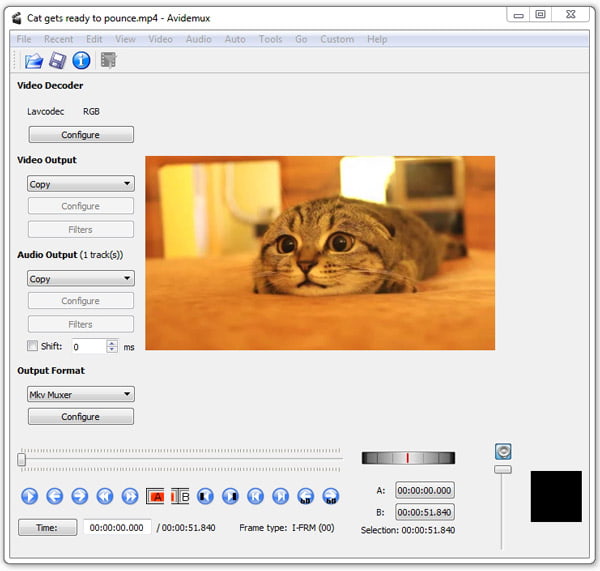Click the timeline seek slider handle
Screen dimensions: 600x571
point(21,459)
